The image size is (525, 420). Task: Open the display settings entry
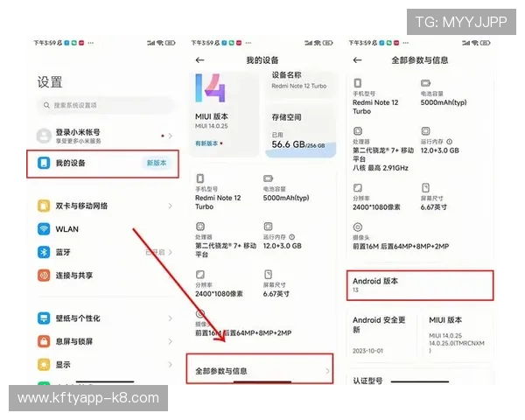click(105, 364)
